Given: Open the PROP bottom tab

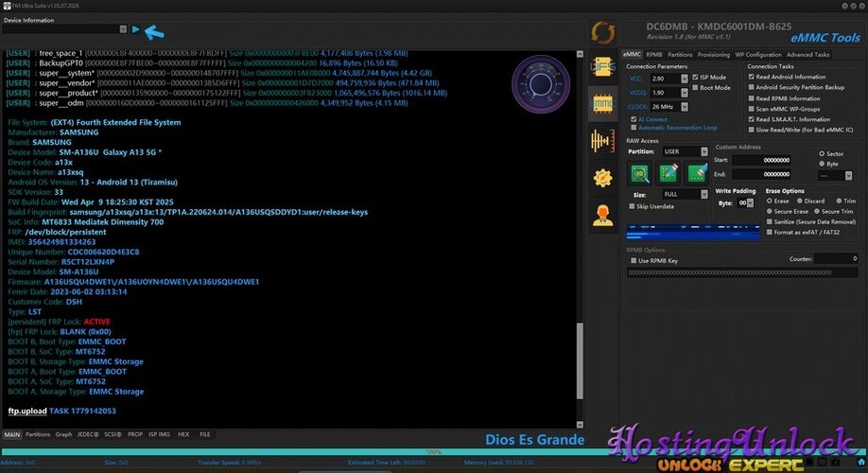Looking at the screenshot, I should pos(135,435).
